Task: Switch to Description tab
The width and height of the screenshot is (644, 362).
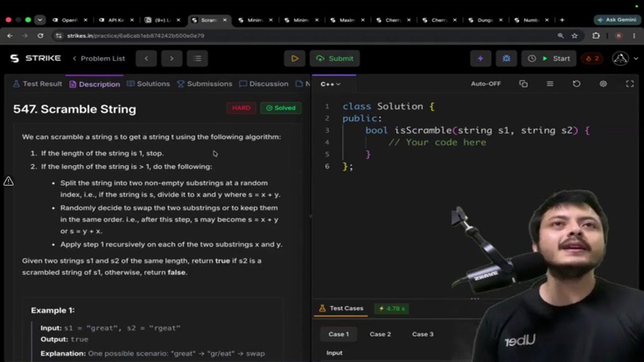Action: 94,84
